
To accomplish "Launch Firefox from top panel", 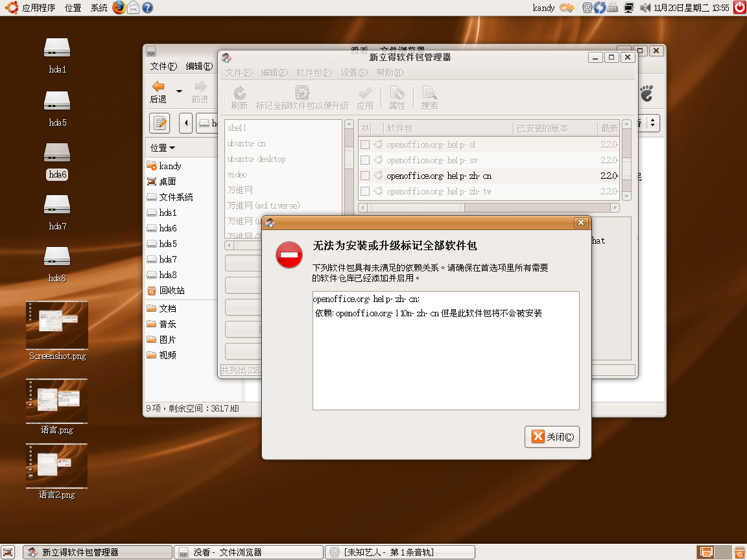I will point(119,8).
